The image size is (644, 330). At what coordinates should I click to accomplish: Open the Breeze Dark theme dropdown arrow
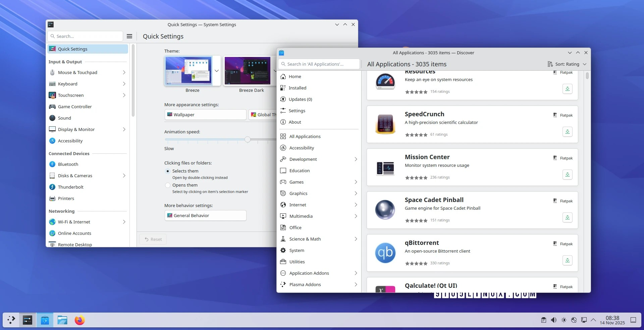pos(275,71)
